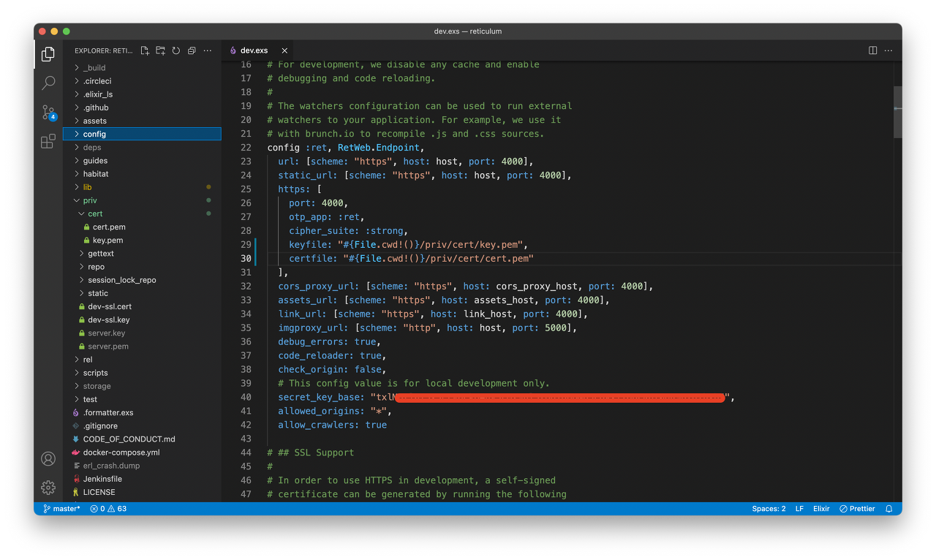936x560 pixels.
Task: Expand the assets folder
Action: click(x=142, y=121)
